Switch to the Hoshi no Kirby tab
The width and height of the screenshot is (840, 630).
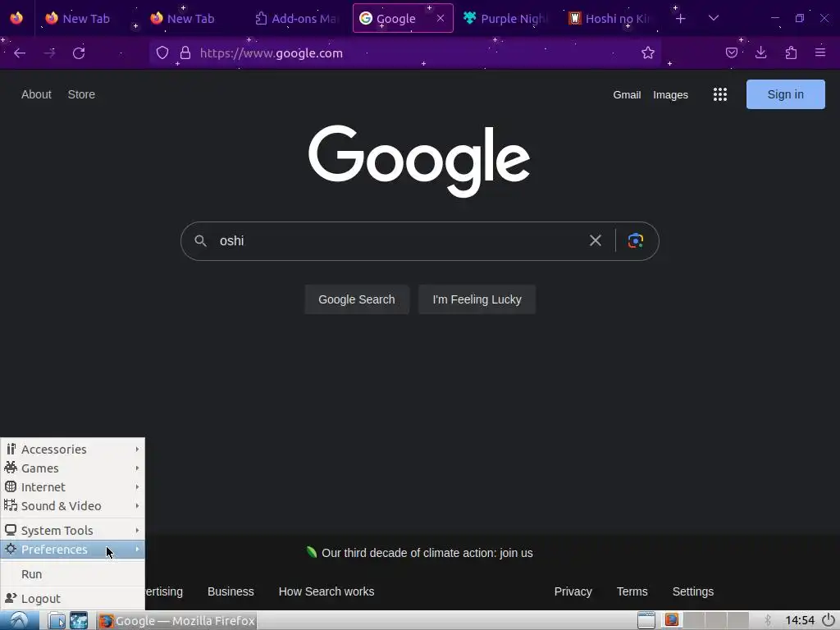click(610, 18)
